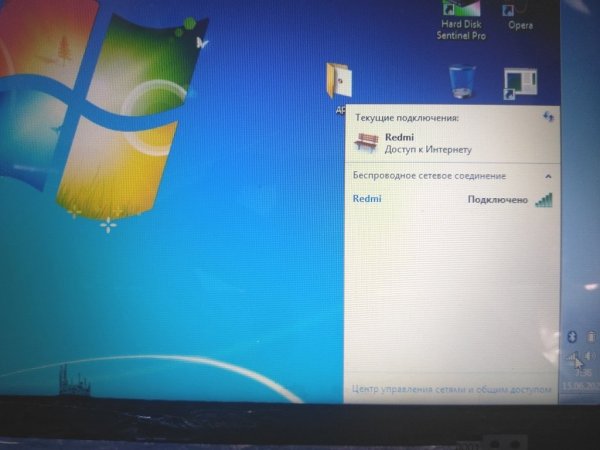Click the "Беспроводное сетевое соединение" section header
This screenshot has height=450, width=600.
(428, 176)
